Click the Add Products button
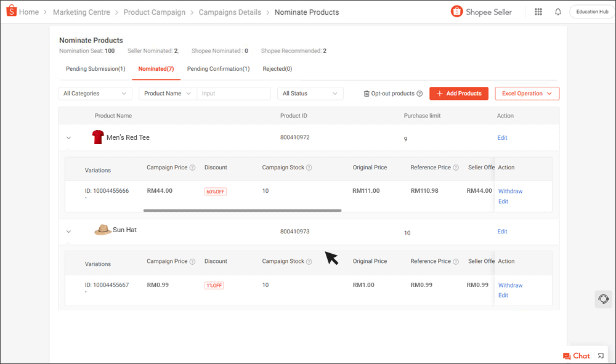616x364 pixels. (458, 93)
